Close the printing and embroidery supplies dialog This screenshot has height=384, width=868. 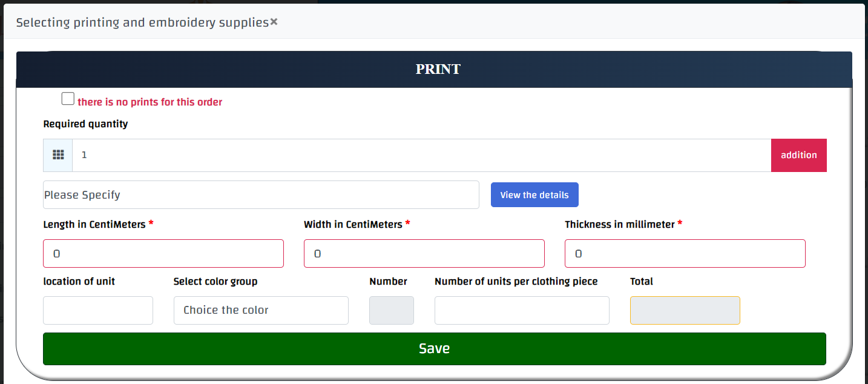[274, 22]
